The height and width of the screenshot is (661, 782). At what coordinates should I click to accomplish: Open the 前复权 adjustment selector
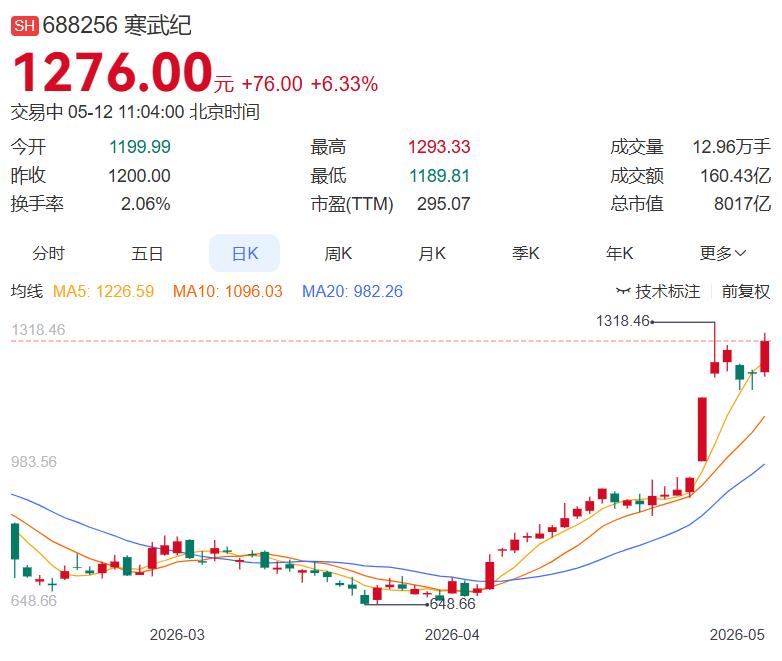[746, 291]
